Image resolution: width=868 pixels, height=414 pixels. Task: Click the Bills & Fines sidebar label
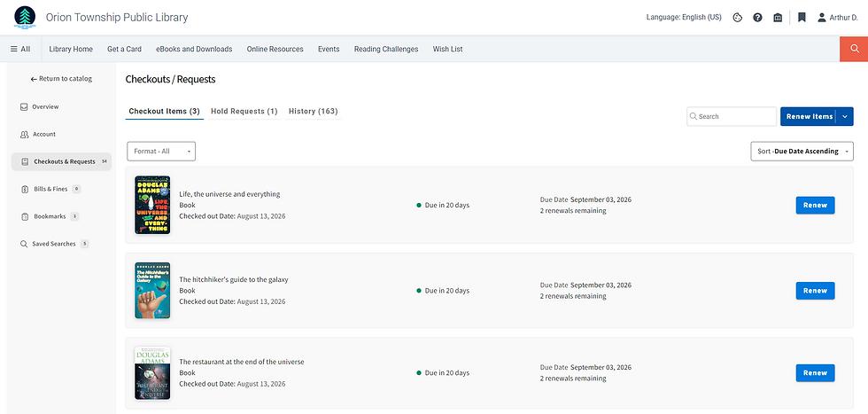tap(51, 189)
